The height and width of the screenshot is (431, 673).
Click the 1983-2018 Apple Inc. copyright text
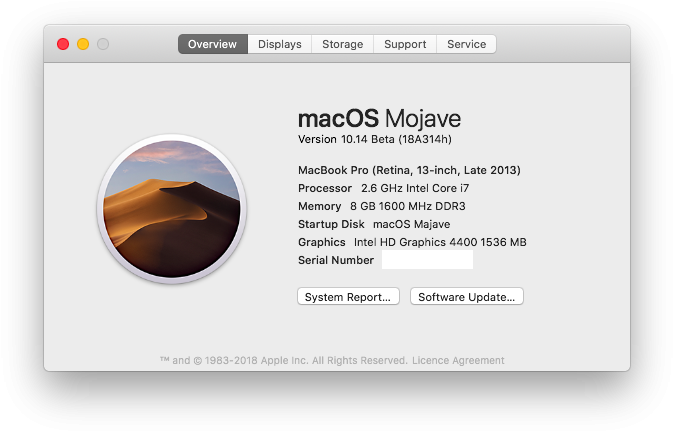pos(284,360)
